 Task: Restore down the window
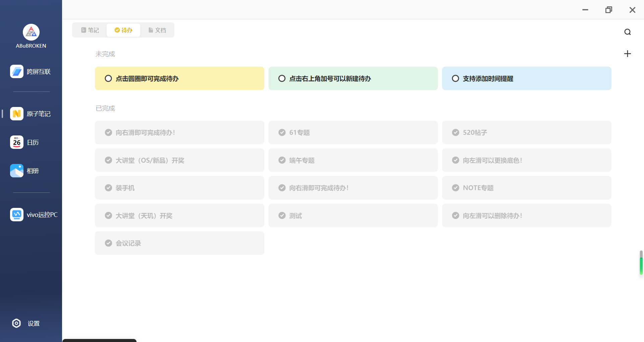[x=609, y=10]
